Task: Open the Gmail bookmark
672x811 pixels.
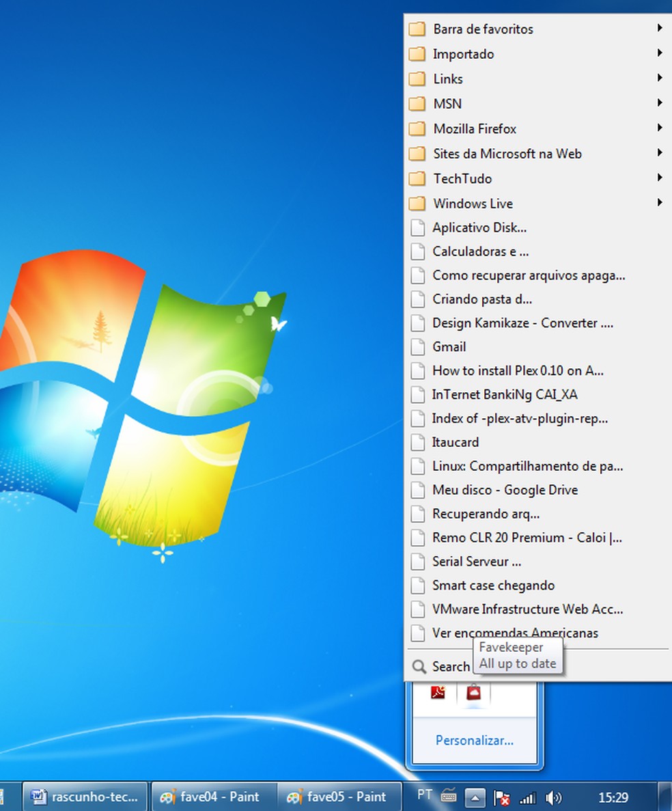Action: (x=449, y=347)
